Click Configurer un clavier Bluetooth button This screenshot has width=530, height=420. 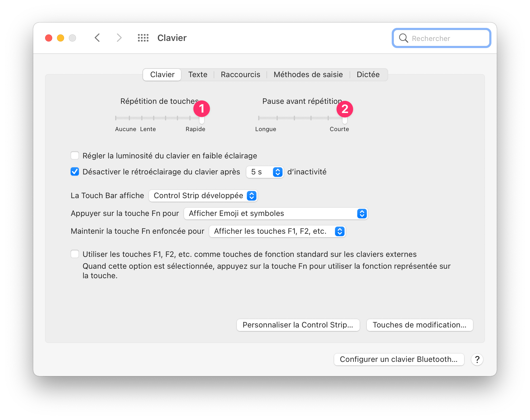click(399, 359)
